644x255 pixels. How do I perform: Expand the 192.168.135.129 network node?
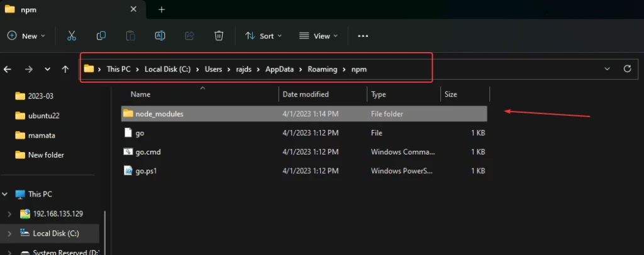[10, 214]
